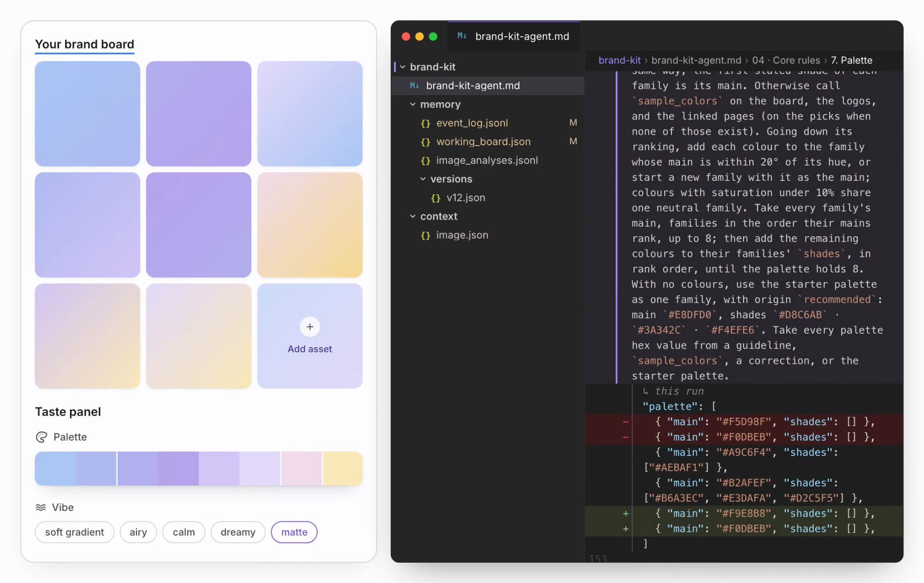Collapse the versions folder chevron
This screenshot has height=583, width=924.
423,179
